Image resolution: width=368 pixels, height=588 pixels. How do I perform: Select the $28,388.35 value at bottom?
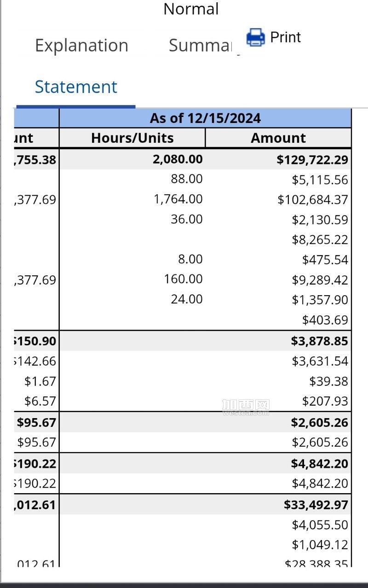pyautogui.click(x=316, y=564)
